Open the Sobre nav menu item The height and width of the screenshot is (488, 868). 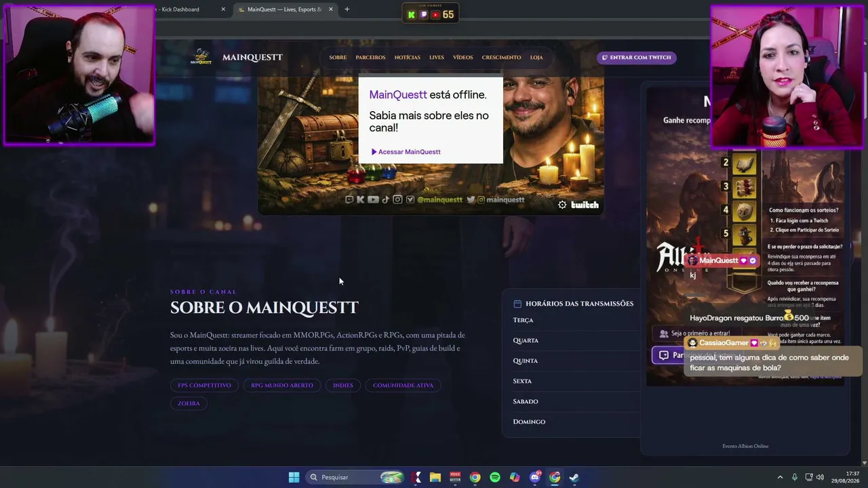click(x=338, y=58)
